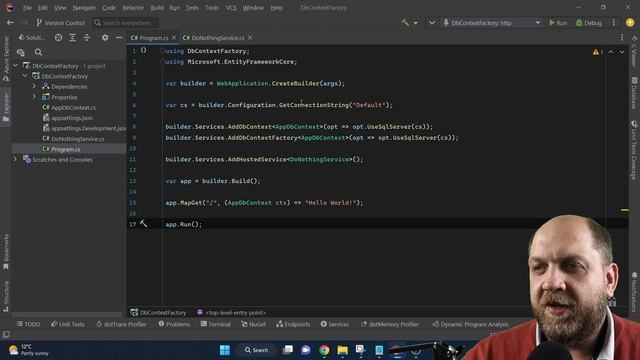Click the taskbar Search box

tap(257, 350)
